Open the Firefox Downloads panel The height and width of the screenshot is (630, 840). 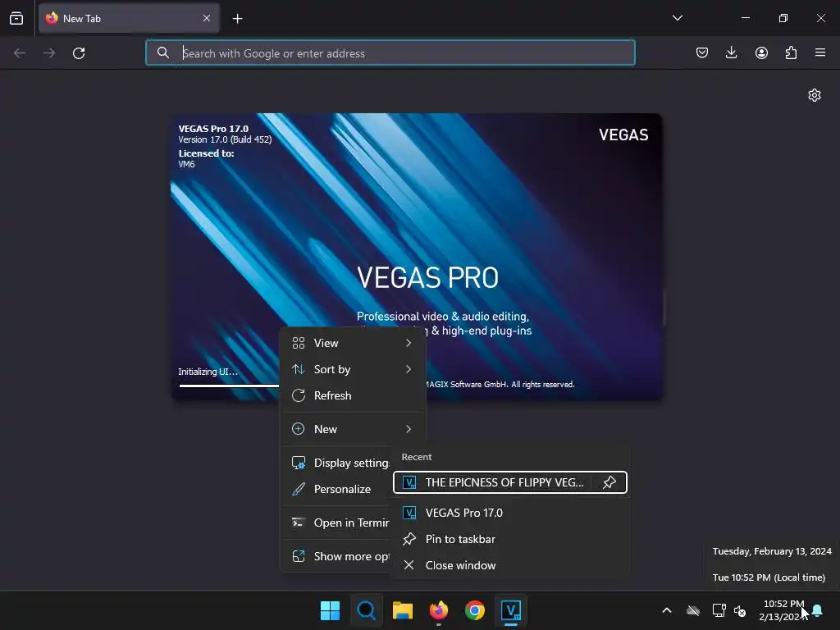pos(731,52)
